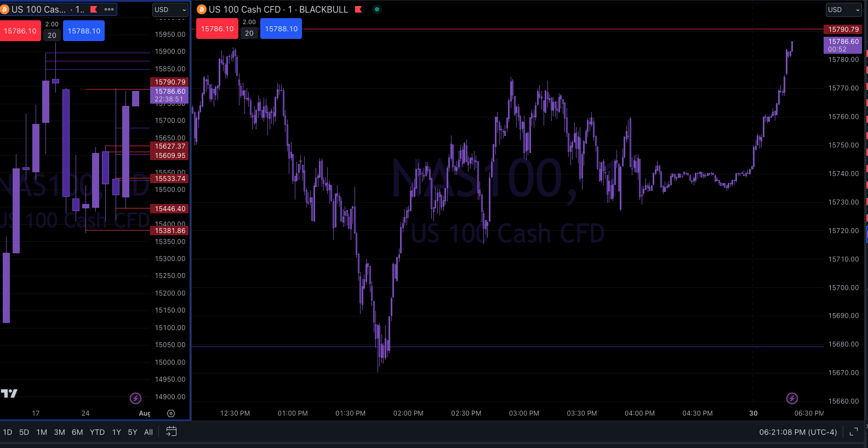Click the 15446.40 price level label

pos(169,209)
